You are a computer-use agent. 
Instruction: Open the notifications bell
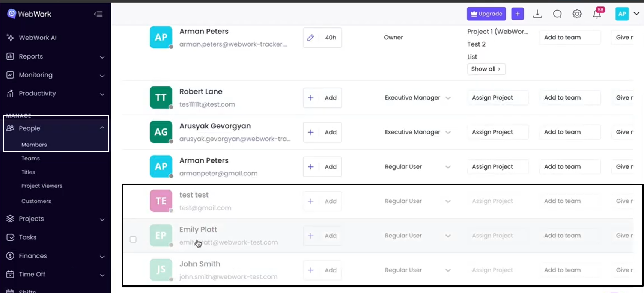[597, 14]
